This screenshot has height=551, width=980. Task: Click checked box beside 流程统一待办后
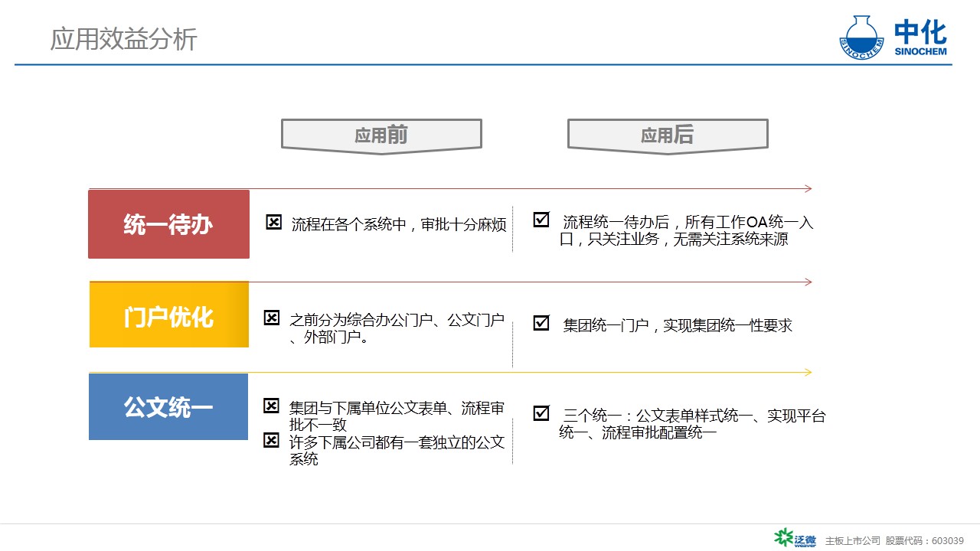541,220
